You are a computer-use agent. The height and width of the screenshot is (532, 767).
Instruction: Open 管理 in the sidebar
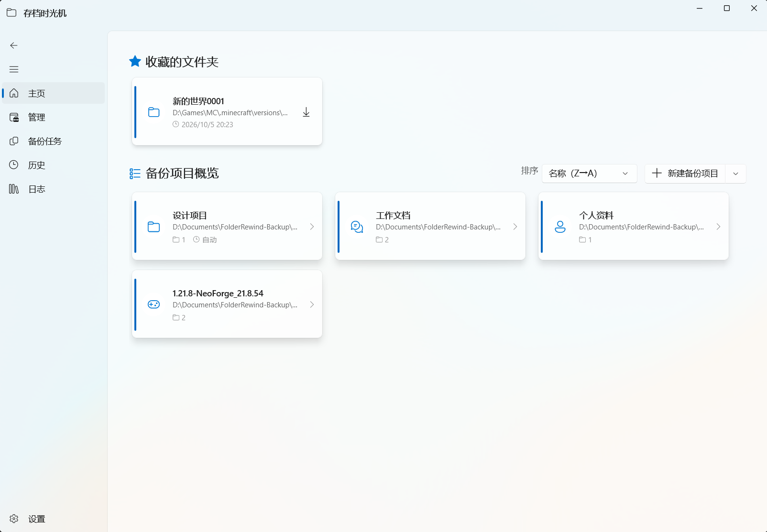[54, 117]
